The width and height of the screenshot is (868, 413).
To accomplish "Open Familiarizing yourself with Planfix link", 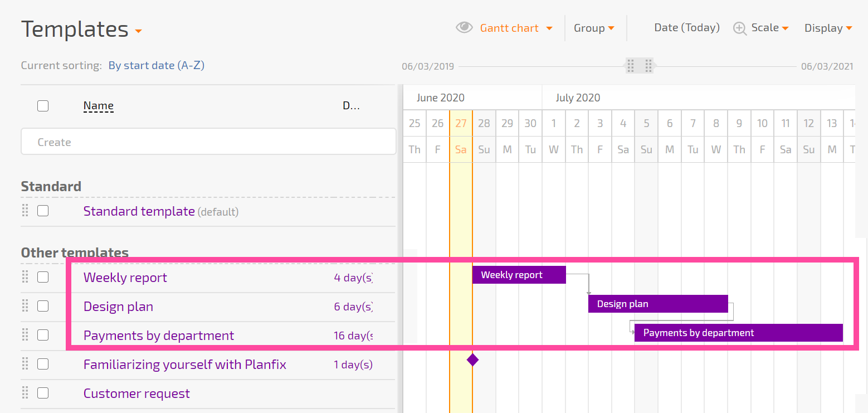I will pyautogui.click(x=185, y=365).
